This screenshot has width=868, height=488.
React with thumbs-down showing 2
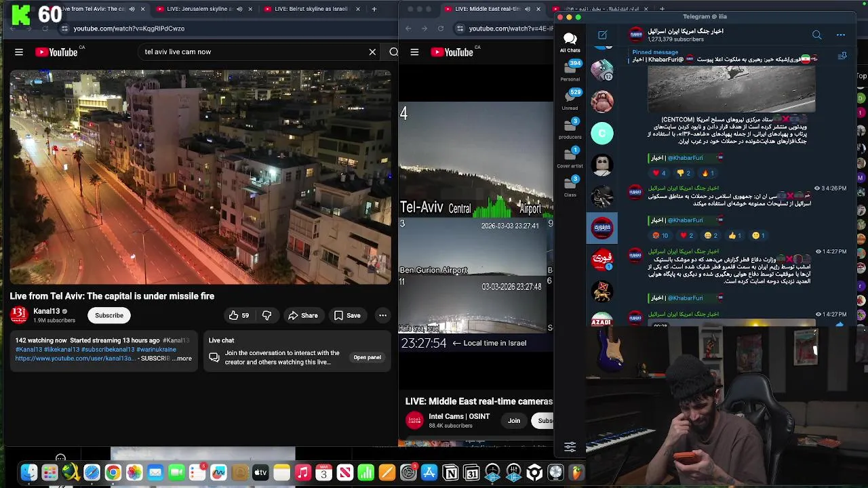(x=684, y=173)
